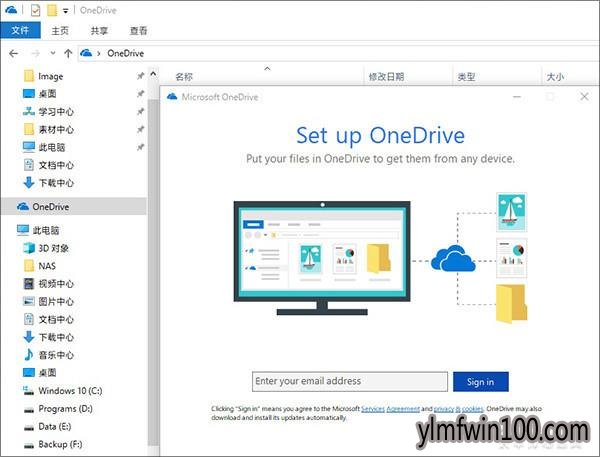Open 文档中心 under 此电脑
Image resolution: width=600 pixels, height=457 pixels.
[x=48, y=319]
